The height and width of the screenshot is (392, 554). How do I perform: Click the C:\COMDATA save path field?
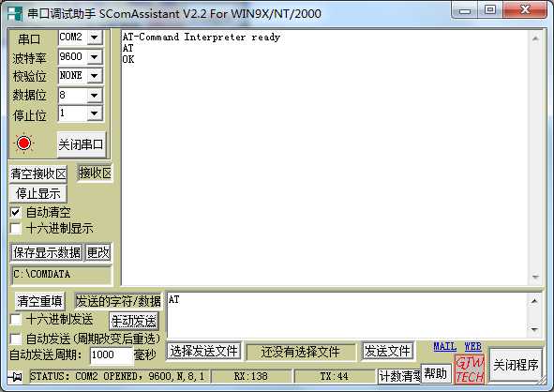(62, 274)
